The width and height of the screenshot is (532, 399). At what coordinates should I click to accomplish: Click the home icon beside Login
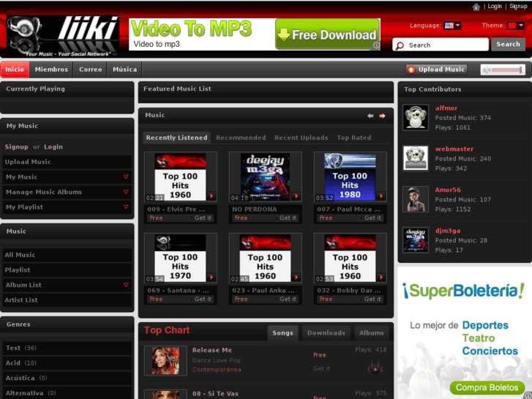click(476, 7)
